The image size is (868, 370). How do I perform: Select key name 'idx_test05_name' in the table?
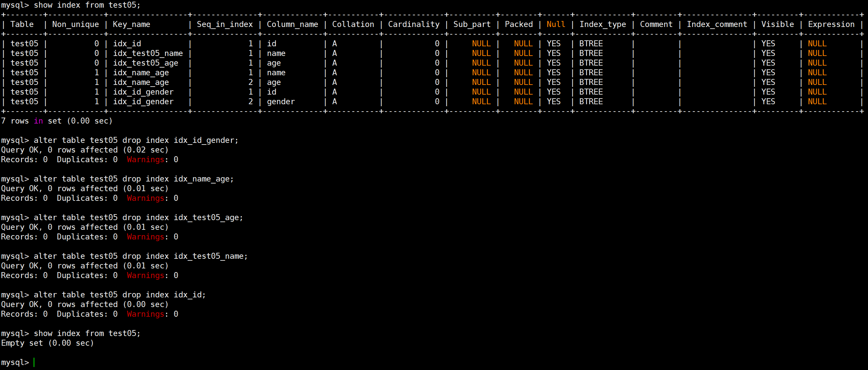(x=148, y=54)
